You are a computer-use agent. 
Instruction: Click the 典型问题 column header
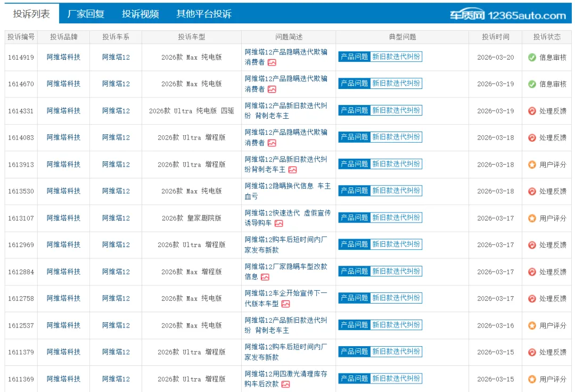(x=402, y=37)
